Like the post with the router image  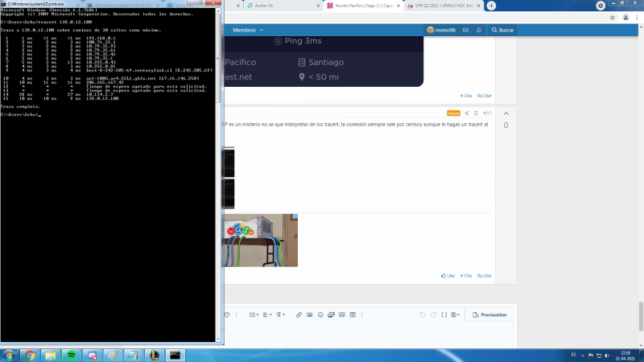coord(448,275)
